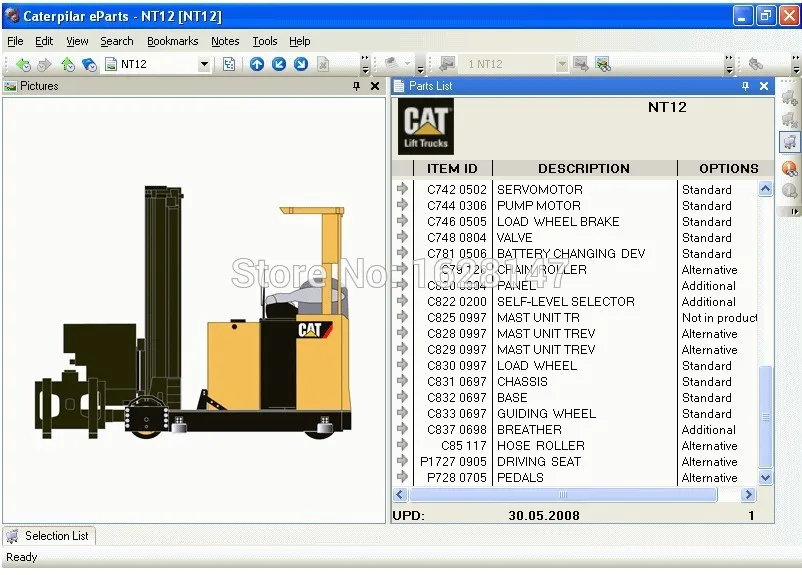Click the OPTIONS column header
This screenshot has width=802, height=575.
[728, 168]
